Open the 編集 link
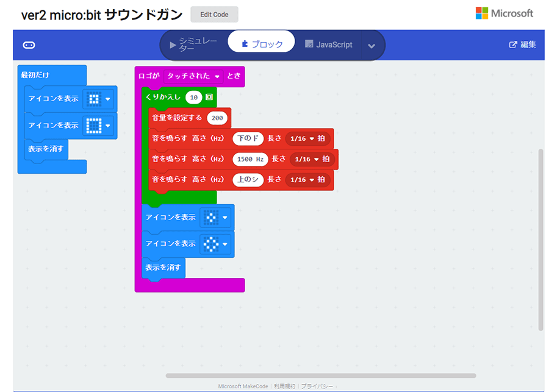Viewport: 549px width, 392px height. (522, 45)
